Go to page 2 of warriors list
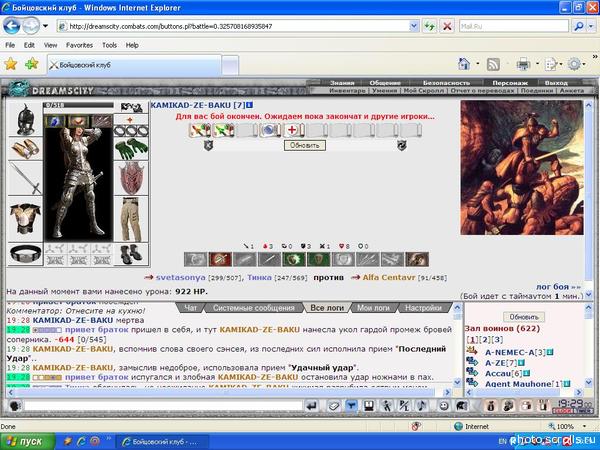The image size is (600, 450). [x=484, y=340]
